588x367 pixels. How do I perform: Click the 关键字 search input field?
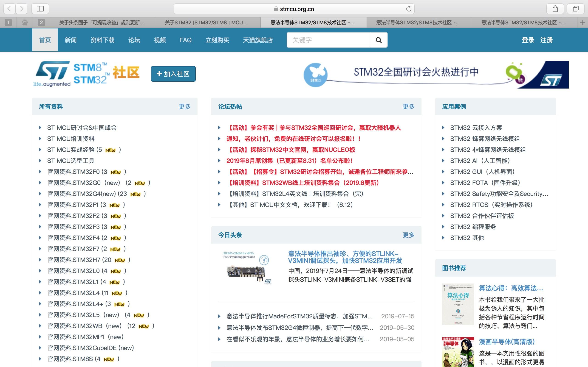[x=328, y=40]
